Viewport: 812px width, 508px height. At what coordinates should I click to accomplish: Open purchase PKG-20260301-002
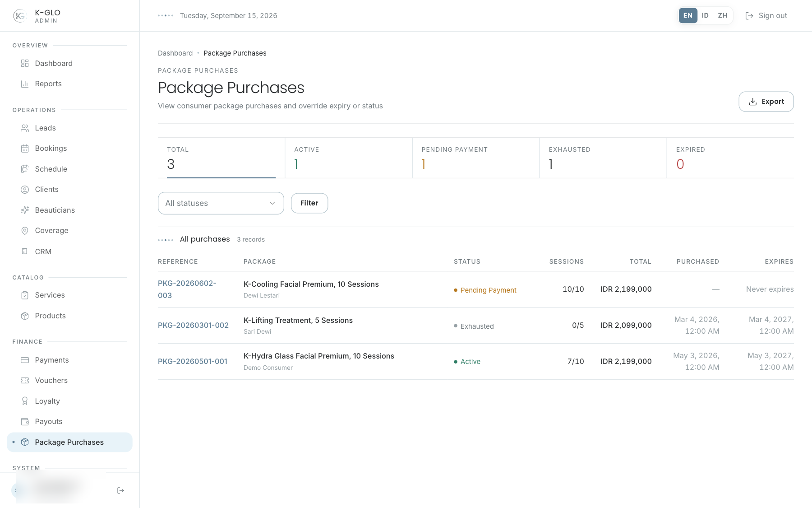tap(193, 326)
